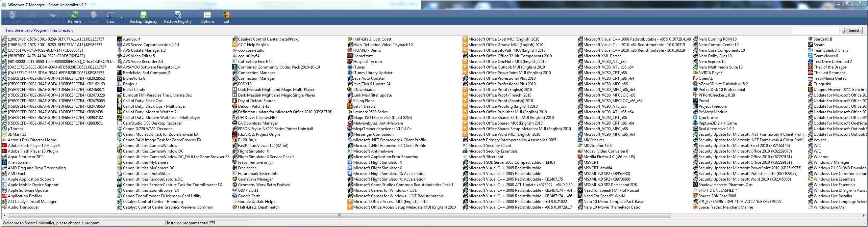Click the Defcon Patch 1.43 icon
868x227 pixels.
click(x=235, y=107)
